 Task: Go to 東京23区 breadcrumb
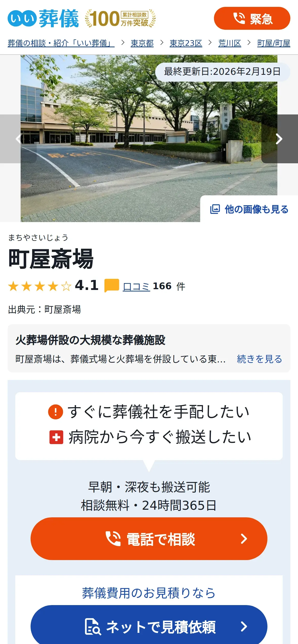pyautogui.click(x=186, y=43)
